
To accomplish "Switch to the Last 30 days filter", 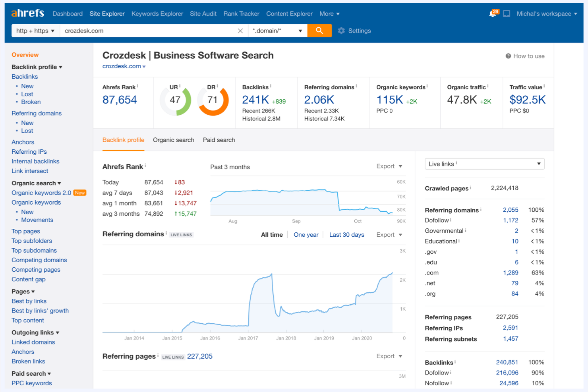I will coord(346,234).
